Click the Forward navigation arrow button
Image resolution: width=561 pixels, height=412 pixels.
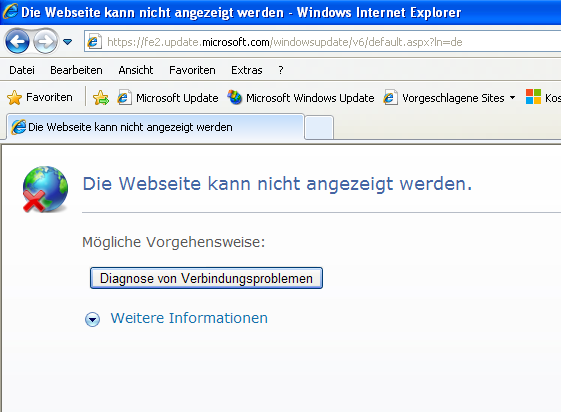tap(45, 42)
